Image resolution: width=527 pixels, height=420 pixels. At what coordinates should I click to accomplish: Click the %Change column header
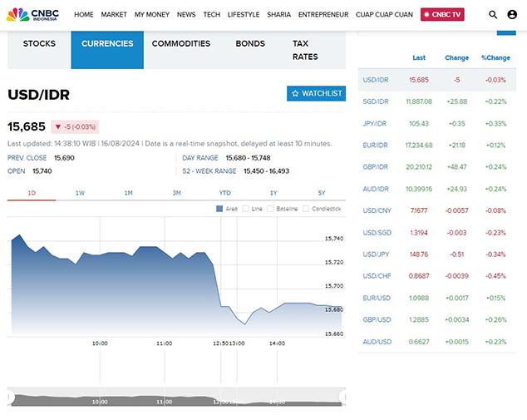495,58
